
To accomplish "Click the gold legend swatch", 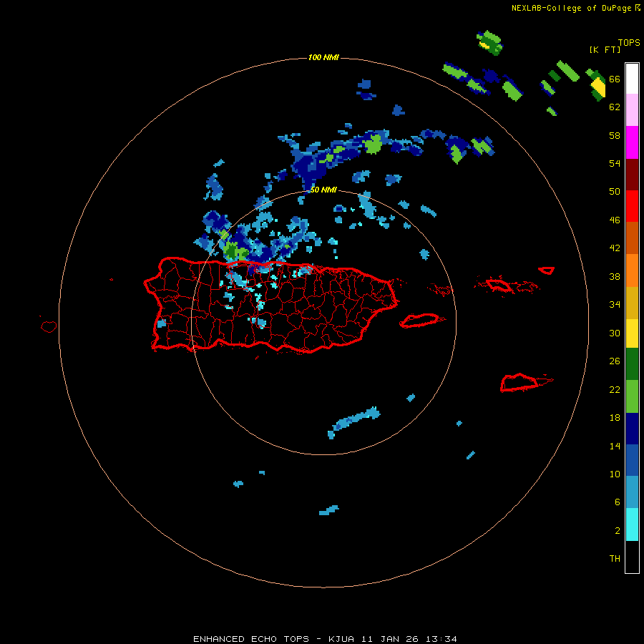I will (x=632, y=303).
